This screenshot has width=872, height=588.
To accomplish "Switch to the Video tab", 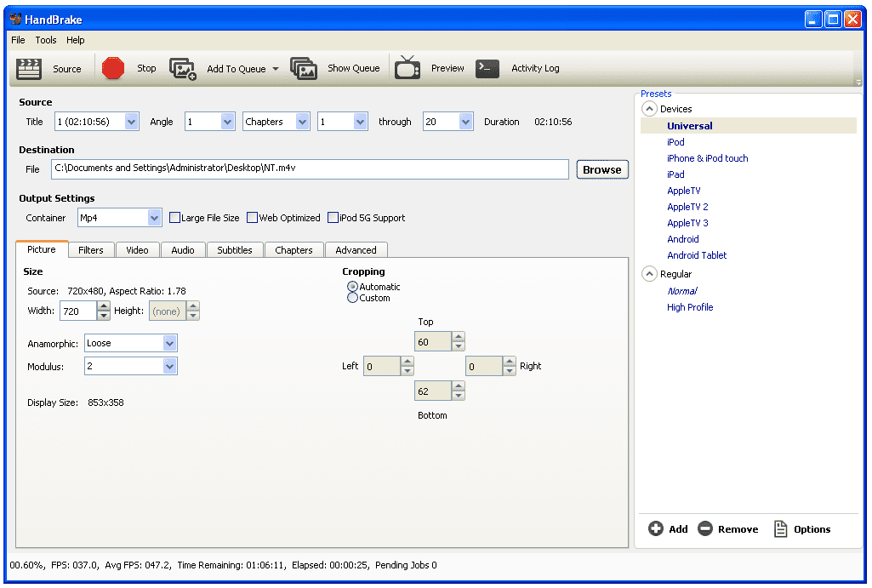I will 137,250.
